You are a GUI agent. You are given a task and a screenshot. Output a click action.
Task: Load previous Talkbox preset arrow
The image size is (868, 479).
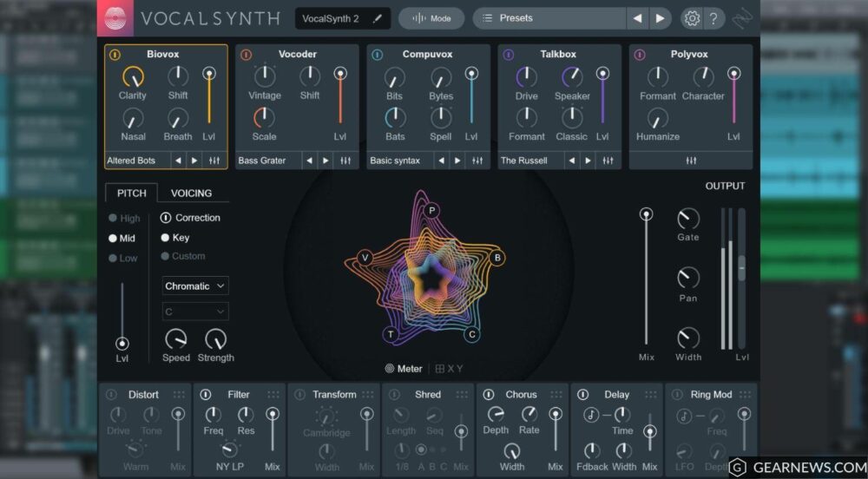coord(571,161)
